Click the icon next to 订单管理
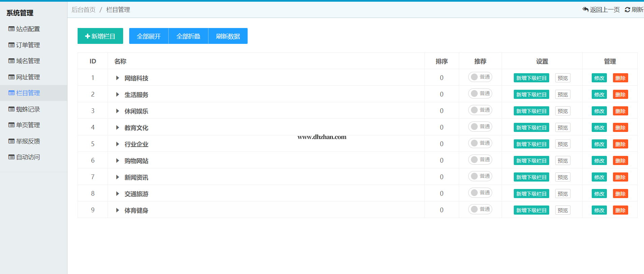This screenshot has height=274, width=644. (11, 45)
